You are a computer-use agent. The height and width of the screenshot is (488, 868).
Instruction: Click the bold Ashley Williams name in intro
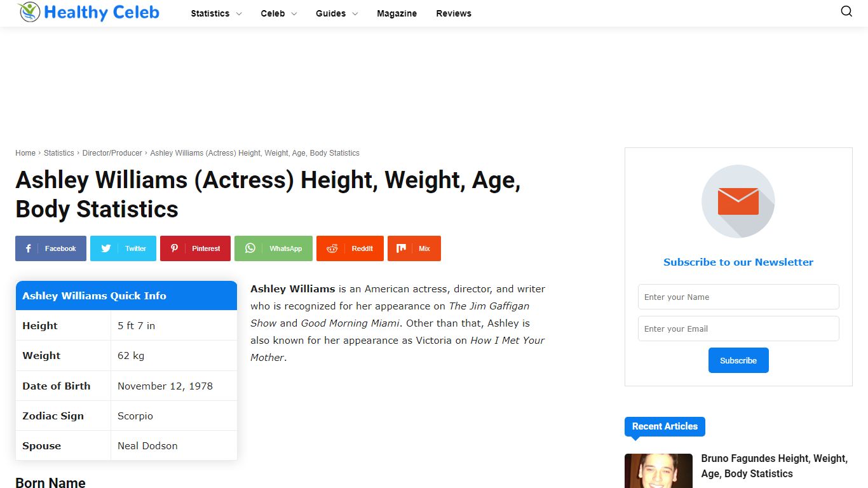(293, 288)
